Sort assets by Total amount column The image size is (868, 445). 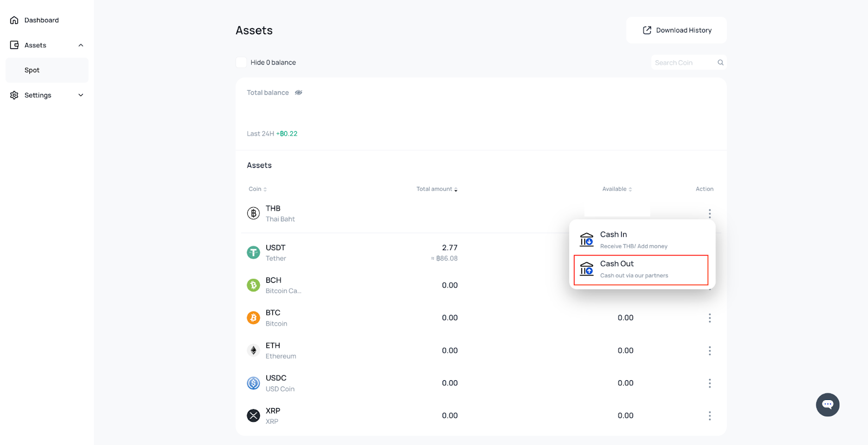pos(437,189)
